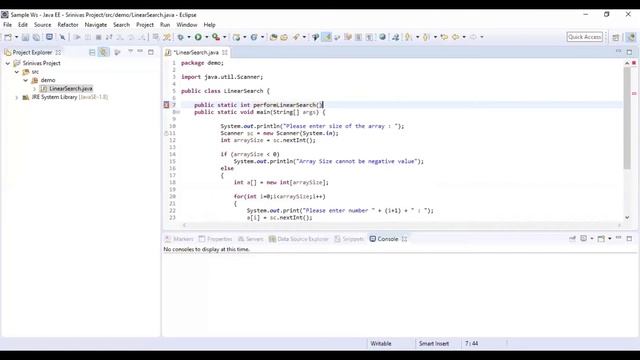Go to Next Annotation icon

[x=409, y=37]
